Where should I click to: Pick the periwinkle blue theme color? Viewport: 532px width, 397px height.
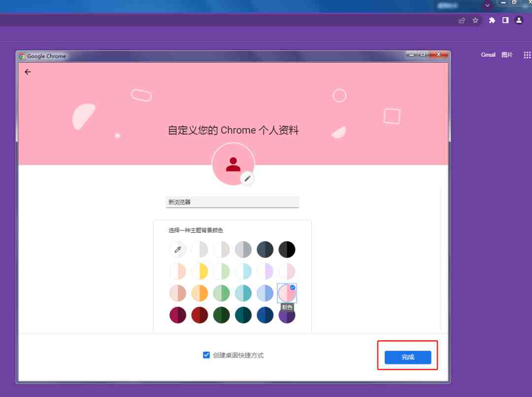pos(265,293)
